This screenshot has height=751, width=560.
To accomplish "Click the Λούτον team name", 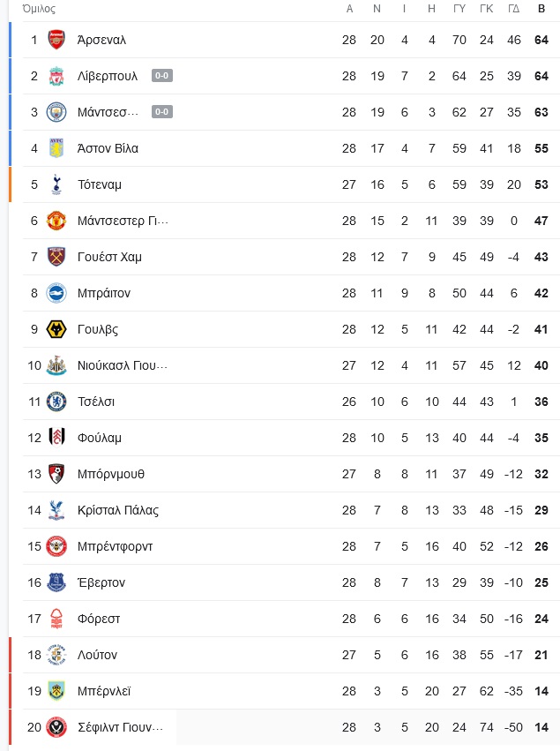I will pos(97,655).
